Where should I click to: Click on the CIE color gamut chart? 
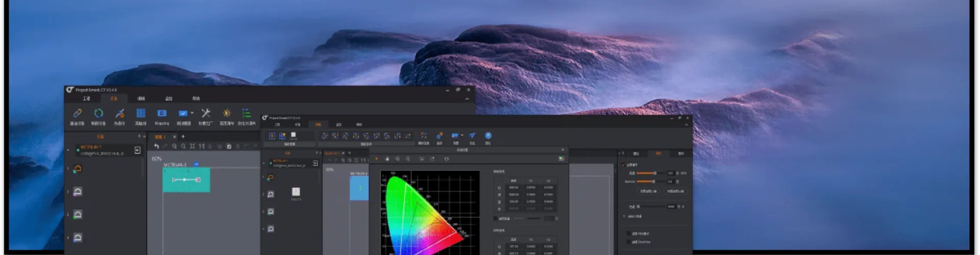pyautogui.click(x=430, y=213)
